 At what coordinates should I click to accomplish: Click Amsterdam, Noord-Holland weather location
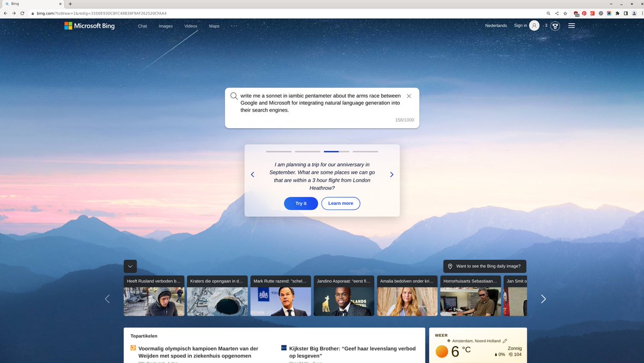476,341
